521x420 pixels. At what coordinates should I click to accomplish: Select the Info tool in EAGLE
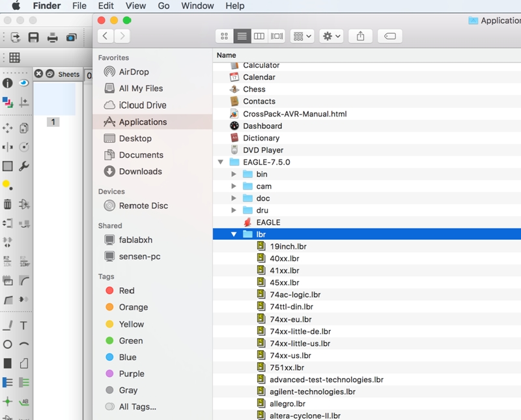coord(7,83)
